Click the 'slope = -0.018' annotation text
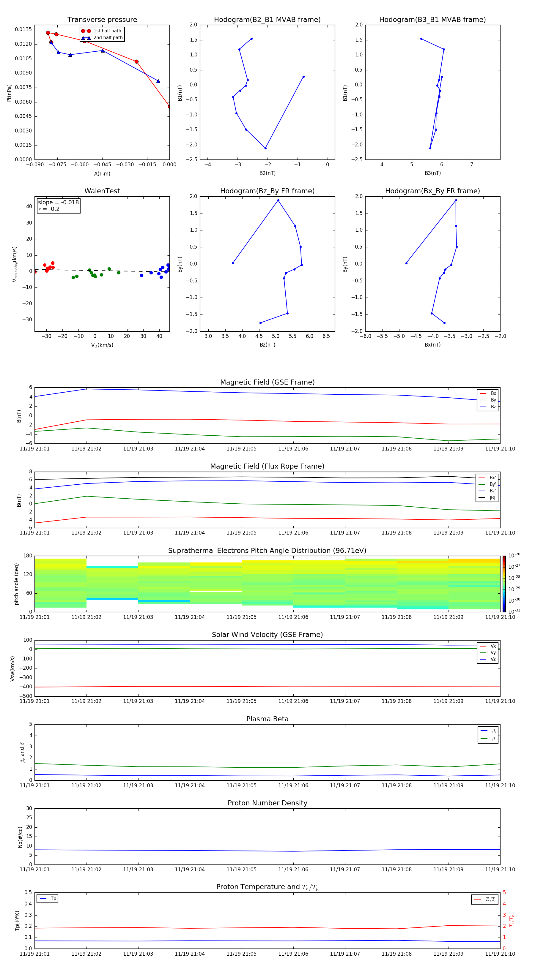This screenshot has height=980, width=535. point(58,203)
